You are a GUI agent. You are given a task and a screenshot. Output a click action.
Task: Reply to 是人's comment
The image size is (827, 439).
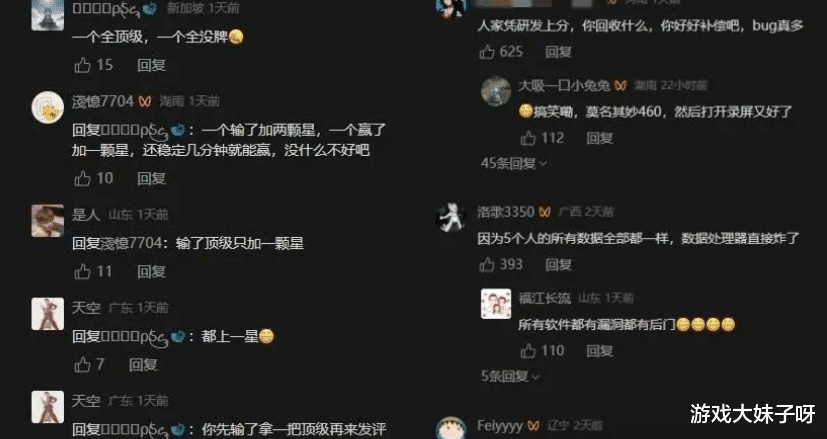point(151,272)
